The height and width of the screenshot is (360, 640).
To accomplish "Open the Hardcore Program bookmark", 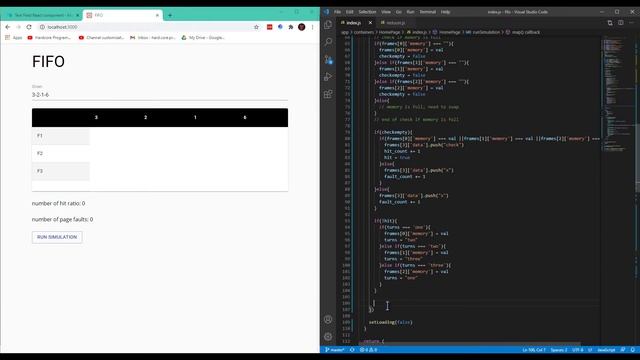I will pyautogui.click(x=49, y=38).
